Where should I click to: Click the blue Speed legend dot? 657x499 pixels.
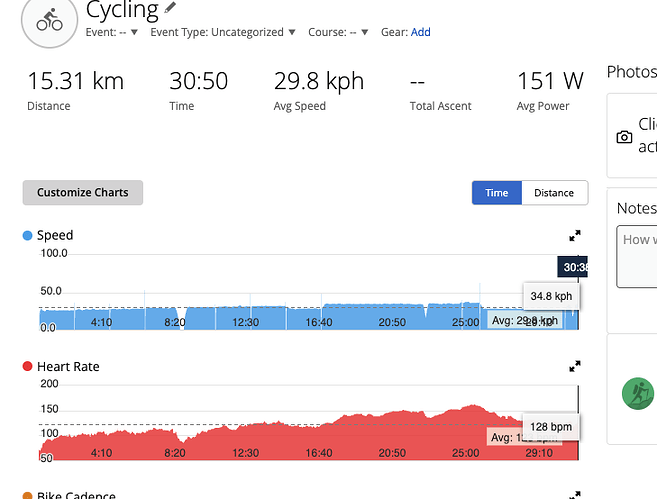(x=27, y=236)
